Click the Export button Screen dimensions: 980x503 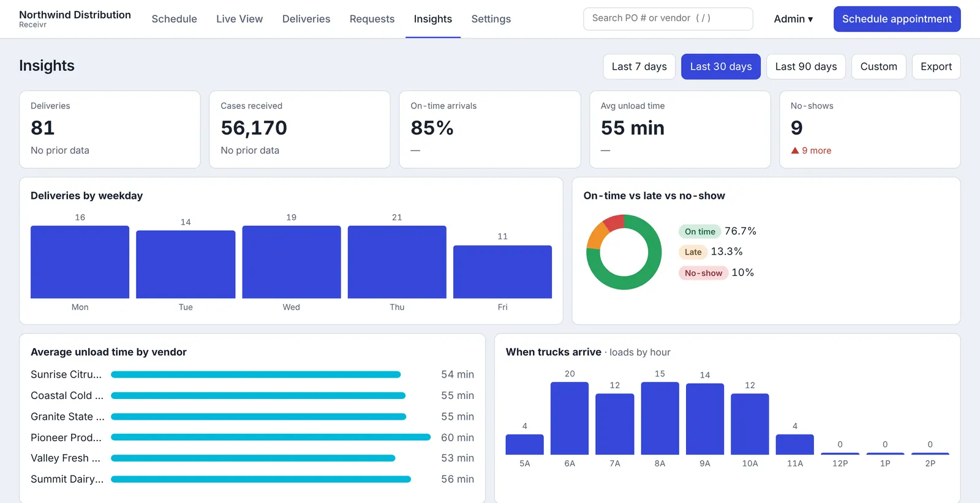click(936, 67)
